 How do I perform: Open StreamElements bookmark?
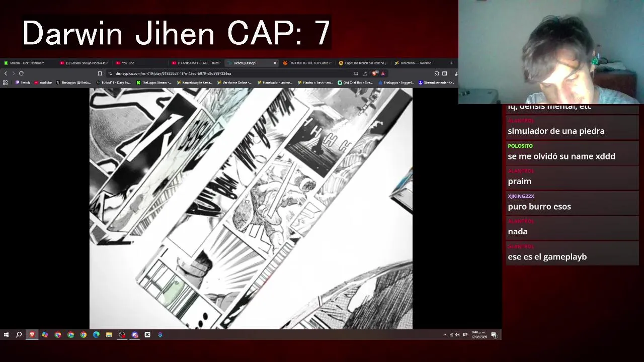pos(436,82)
